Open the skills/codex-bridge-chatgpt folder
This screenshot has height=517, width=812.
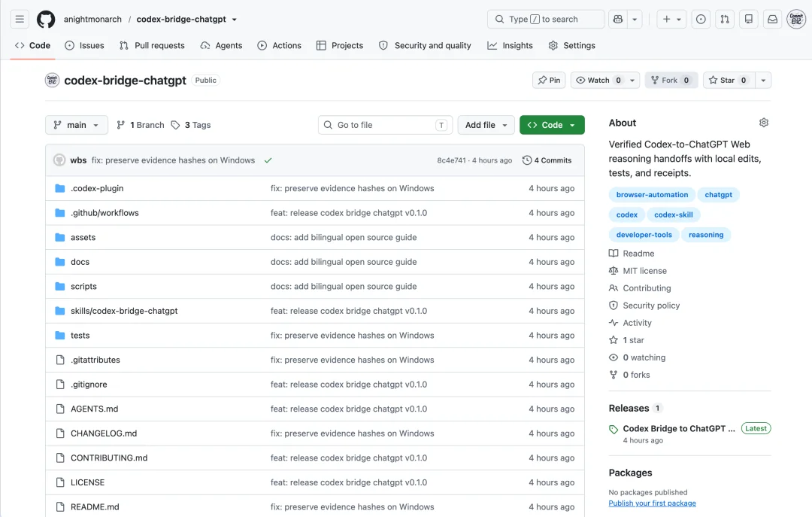pos(124,311)
